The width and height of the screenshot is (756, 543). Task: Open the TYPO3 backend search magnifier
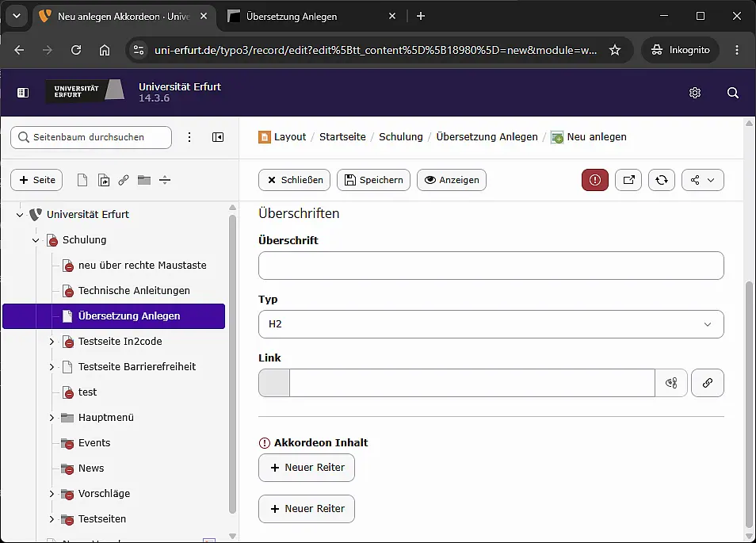point(733,93)
